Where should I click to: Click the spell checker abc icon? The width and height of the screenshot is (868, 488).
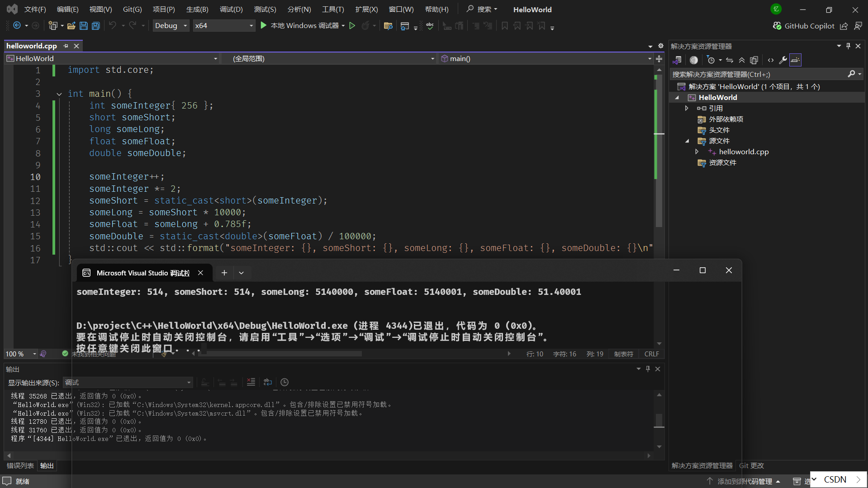pos(430,26)
